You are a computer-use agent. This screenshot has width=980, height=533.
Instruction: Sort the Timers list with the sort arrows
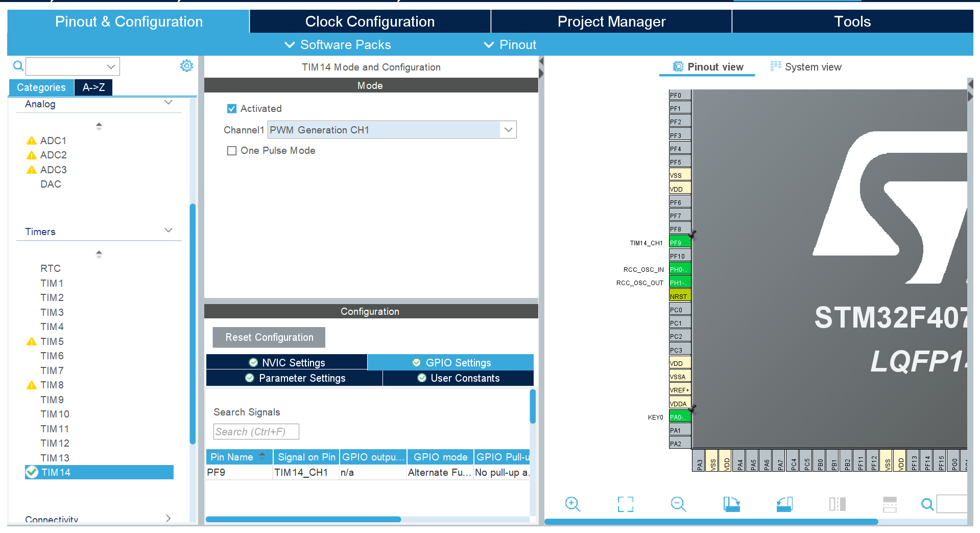point(99,254)
